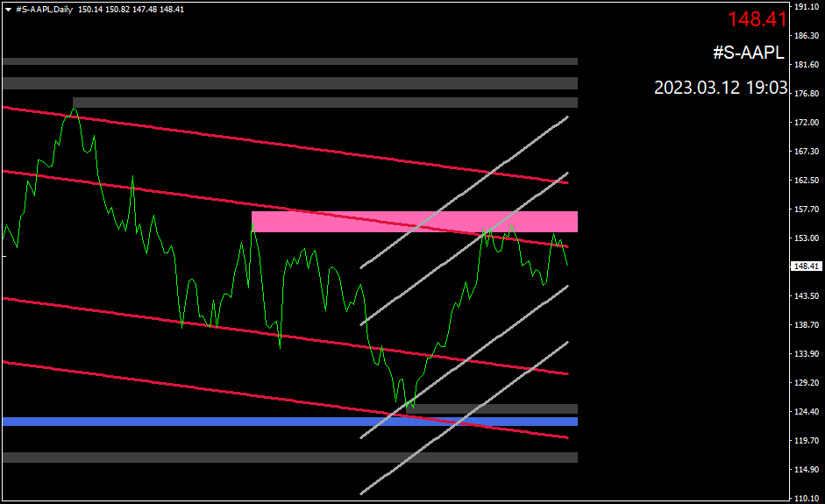Click the 162.50 price scale label
825x504 pixels.
point(807,181)
